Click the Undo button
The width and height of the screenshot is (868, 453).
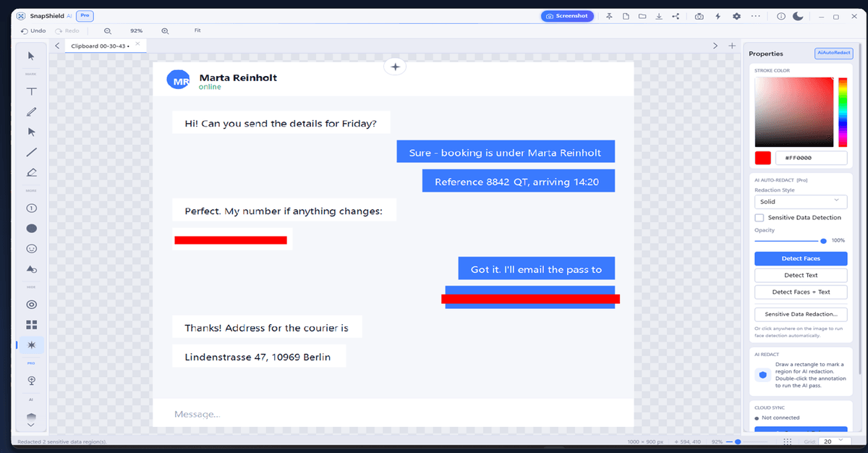(33, 31)
